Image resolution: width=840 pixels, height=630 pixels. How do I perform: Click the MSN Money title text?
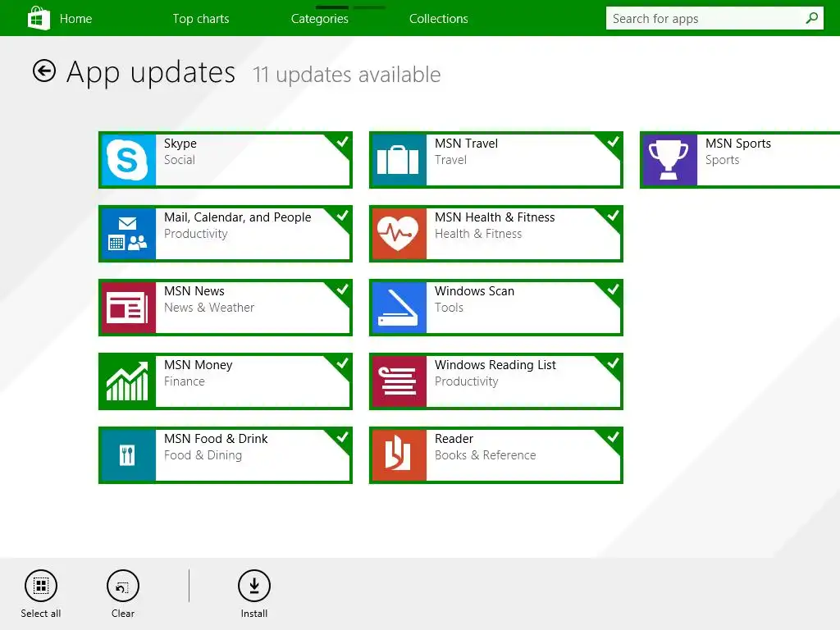[x=199, y=365]
